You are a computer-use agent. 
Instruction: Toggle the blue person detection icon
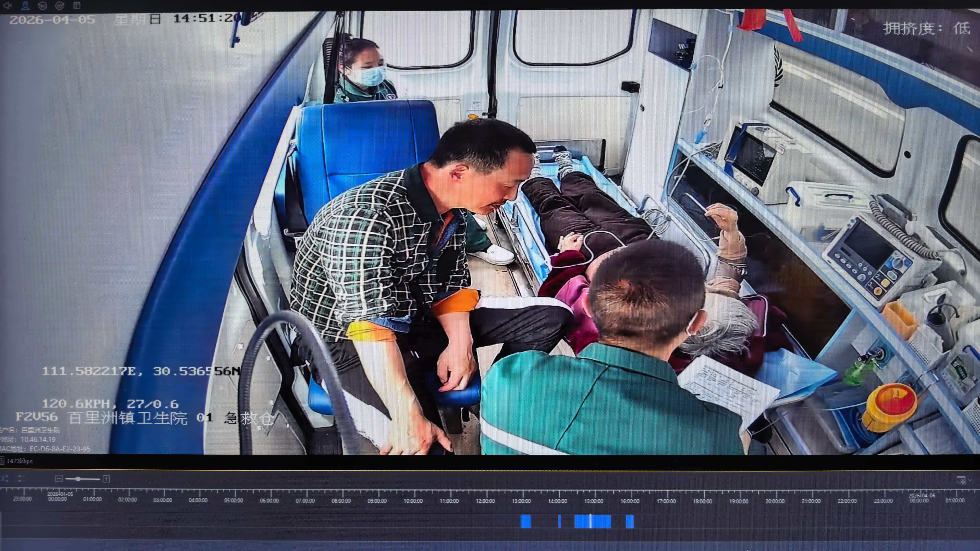[25, 5]
